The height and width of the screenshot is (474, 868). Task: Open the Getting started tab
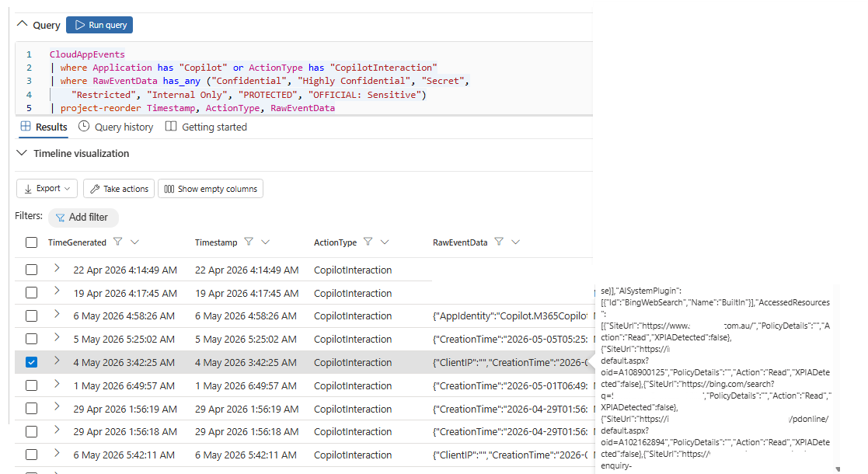point(206,127)
